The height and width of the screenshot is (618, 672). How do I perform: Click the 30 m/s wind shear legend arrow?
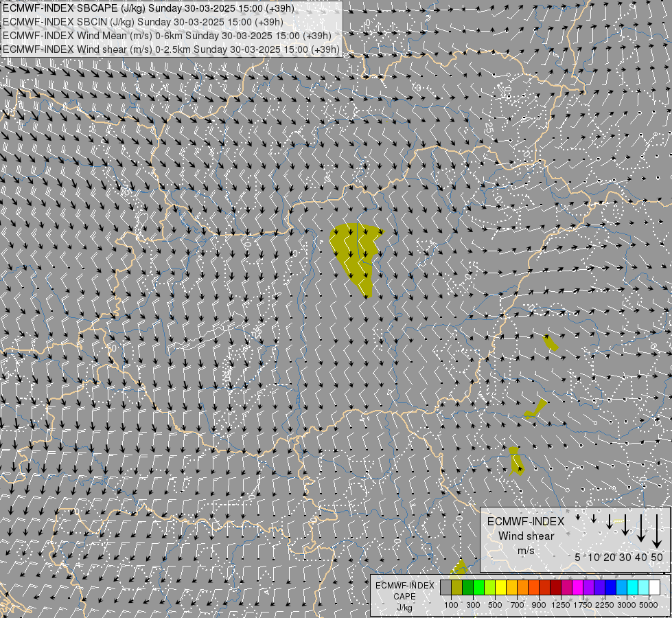pos(625,525)
